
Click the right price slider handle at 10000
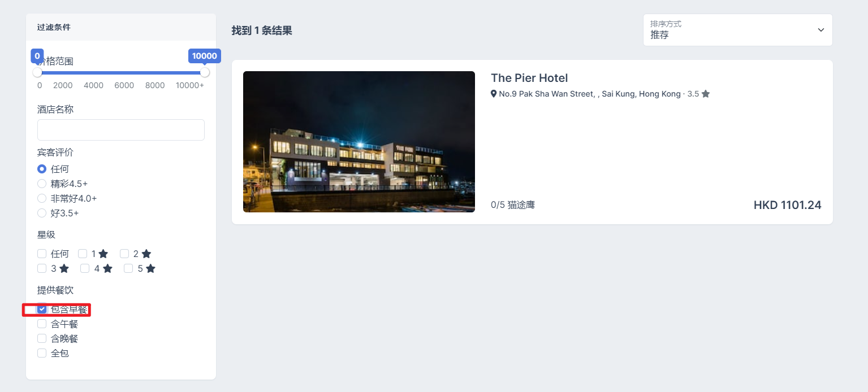pyautogui.click(x=205, y=72)
